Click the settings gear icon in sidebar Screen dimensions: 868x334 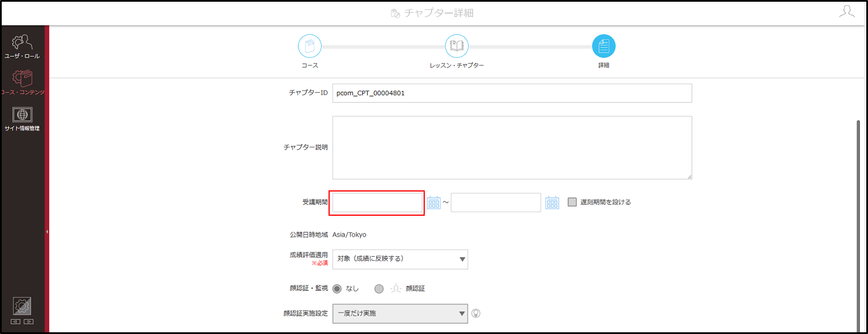[22, 306]
